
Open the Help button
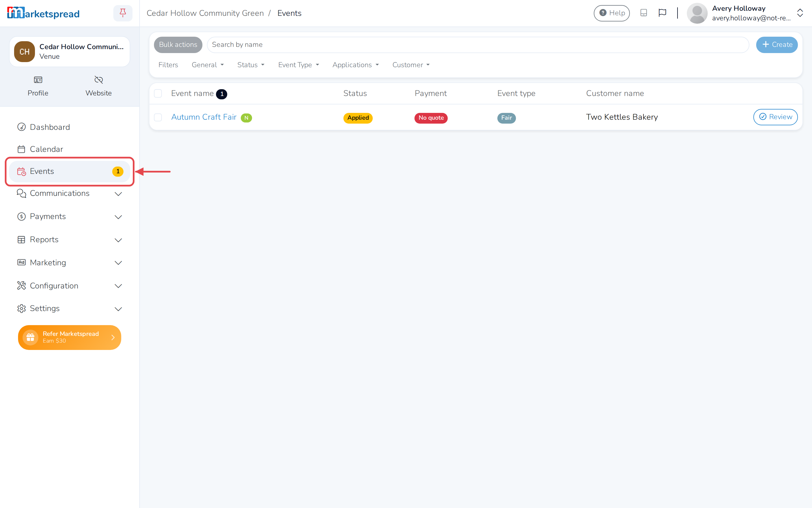pyautogui.click(x=612, y=13)
